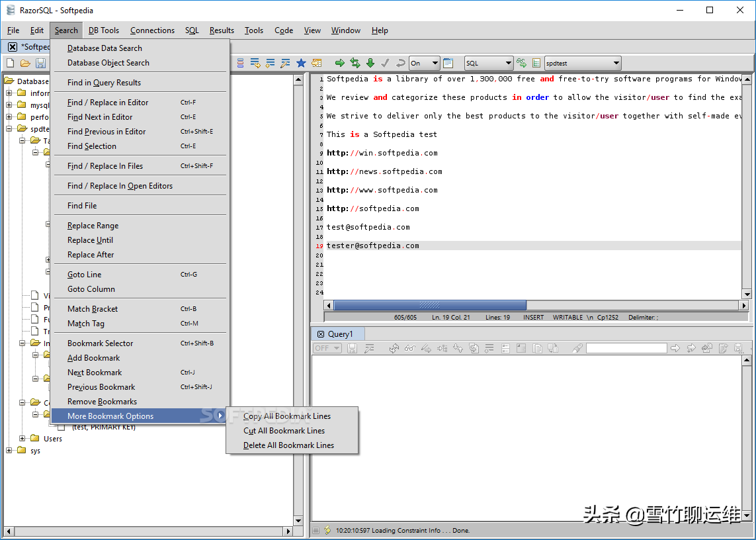The width and height of the screenshot is (756, 540).
Task: Click the green swap arrows toolbar icon
Action: point(355,63)
